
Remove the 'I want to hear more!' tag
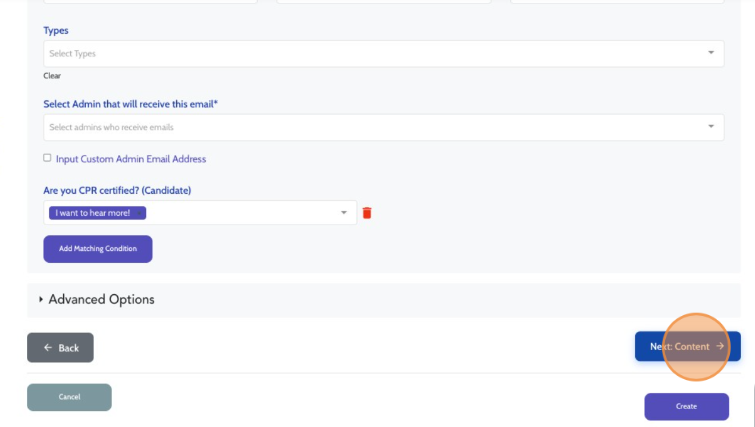[x=139, y=213]
